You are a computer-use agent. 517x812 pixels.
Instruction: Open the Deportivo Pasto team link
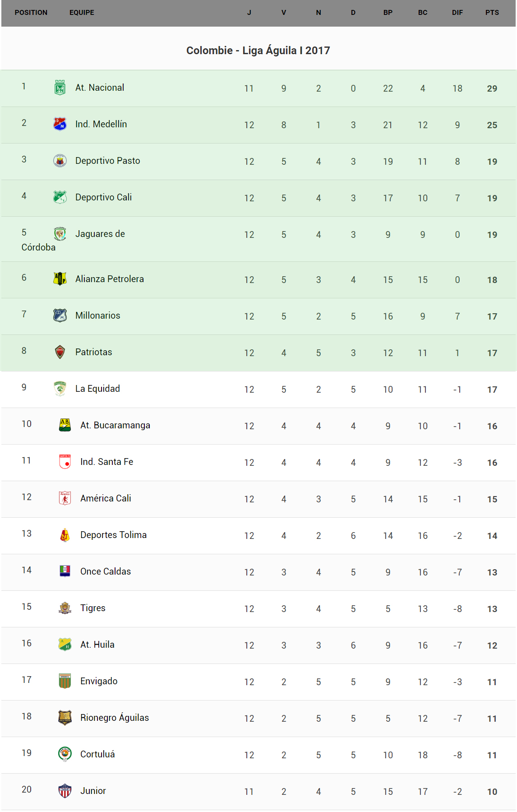[107, 161]
